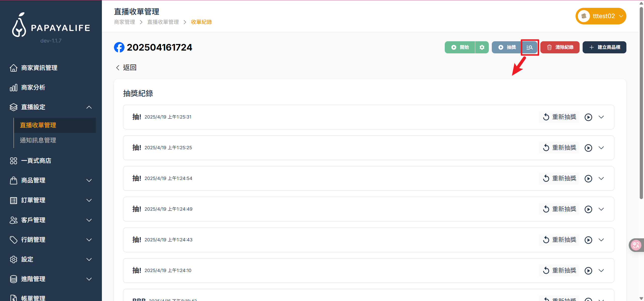The height and width of the screenshot is (301, 644).
Task: Click the translate floating icon at right edge
Action: (x=636, y=245)
